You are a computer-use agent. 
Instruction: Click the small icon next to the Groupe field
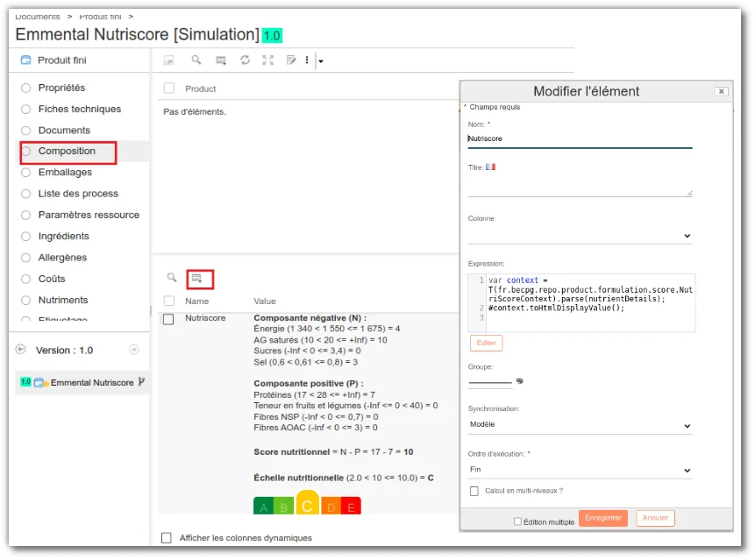[x=519, y=381]
